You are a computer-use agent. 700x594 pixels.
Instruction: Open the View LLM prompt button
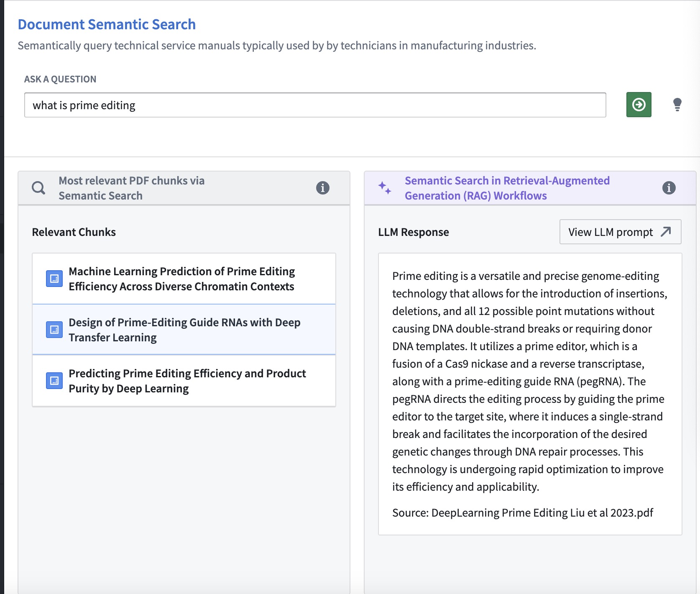coord(620,232)
